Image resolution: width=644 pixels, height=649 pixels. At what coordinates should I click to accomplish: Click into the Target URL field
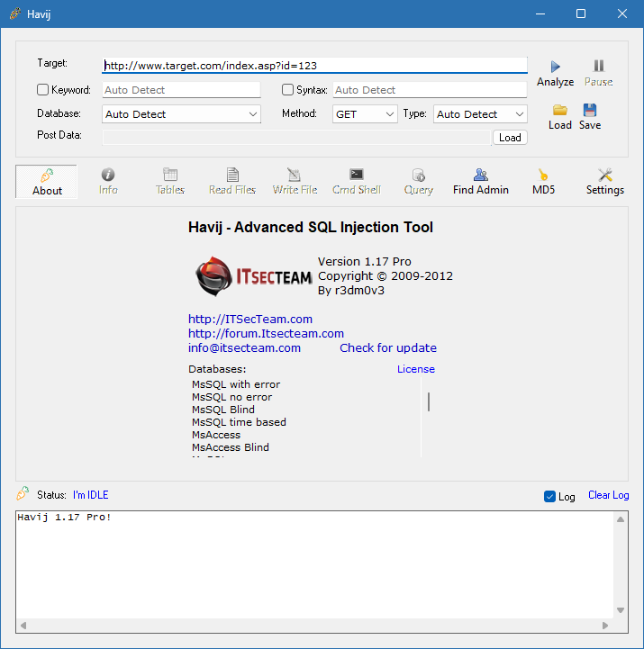pos(314,66)
